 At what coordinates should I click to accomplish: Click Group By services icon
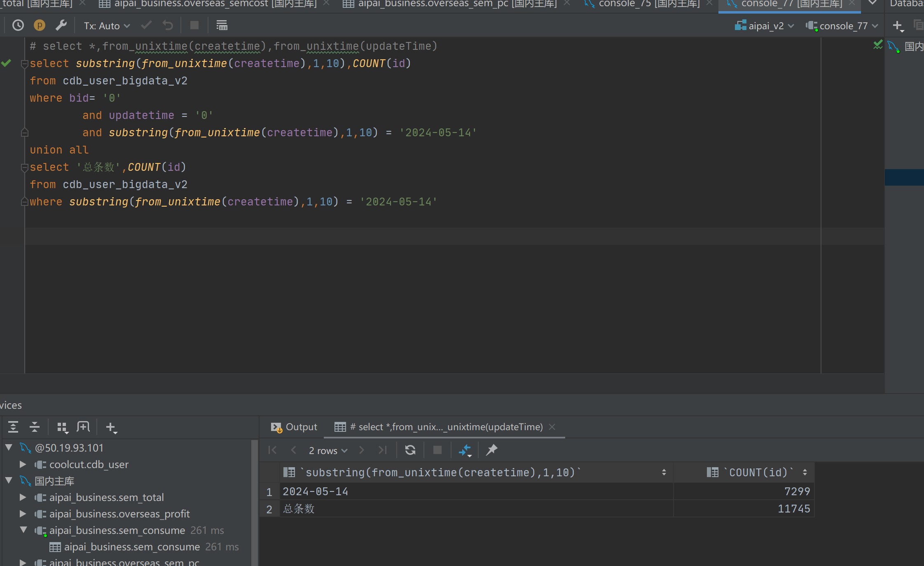(x=62, y=428)
